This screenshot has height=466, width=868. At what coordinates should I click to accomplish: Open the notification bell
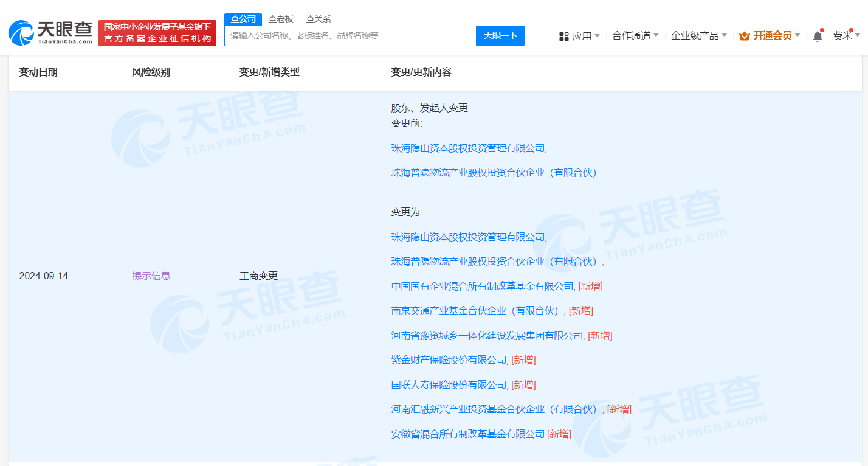coord(818,37)
